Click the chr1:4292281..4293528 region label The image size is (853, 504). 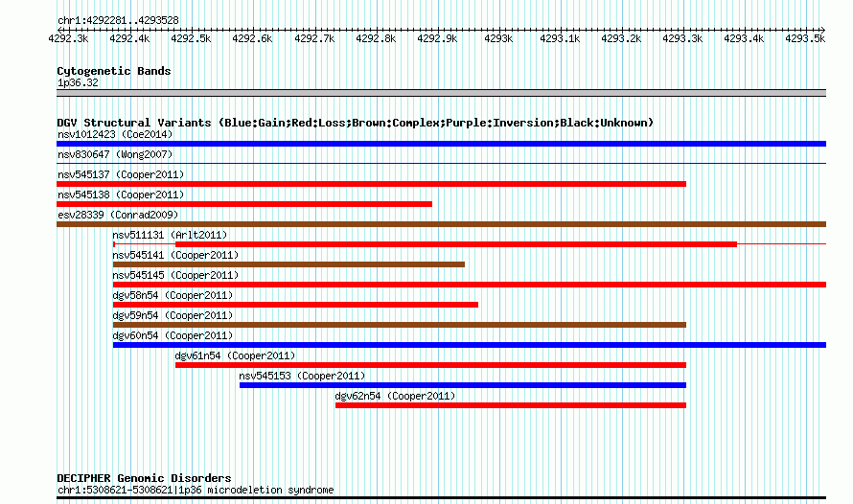[x=118, y=21]
